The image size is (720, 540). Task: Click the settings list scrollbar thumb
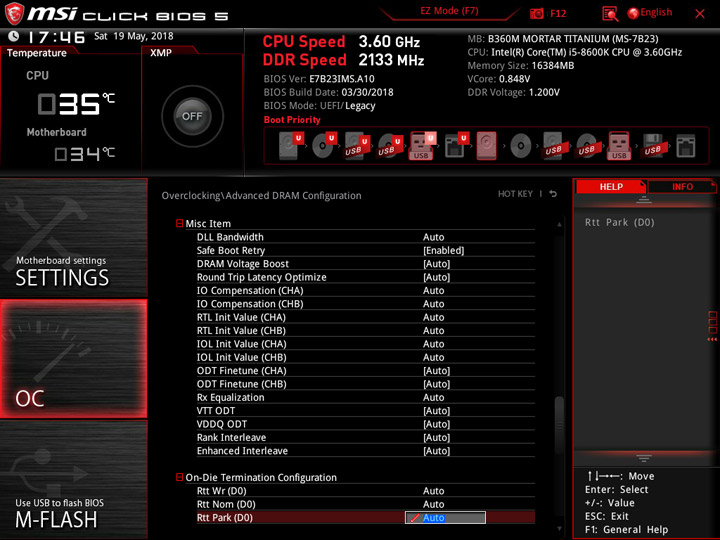point(559,425)
